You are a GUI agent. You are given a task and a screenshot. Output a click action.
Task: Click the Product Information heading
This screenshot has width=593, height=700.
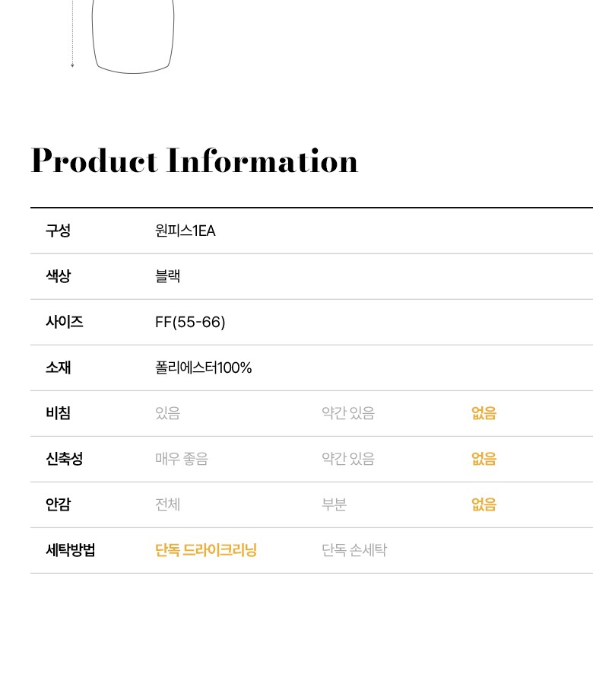pyautogui.click(x=195, y=161)
